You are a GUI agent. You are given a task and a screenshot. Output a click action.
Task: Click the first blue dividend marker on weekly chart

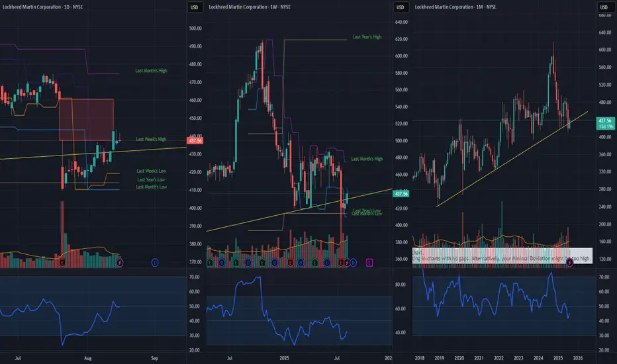[222, 263]
